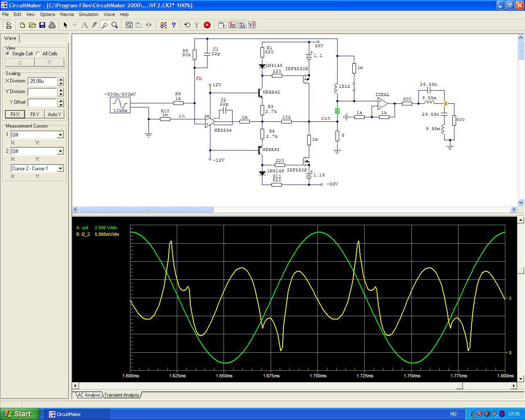Open the Measurement Cursor 1 dropdown
This screenshot has width=525, height=420.
(x=60, y=135)
